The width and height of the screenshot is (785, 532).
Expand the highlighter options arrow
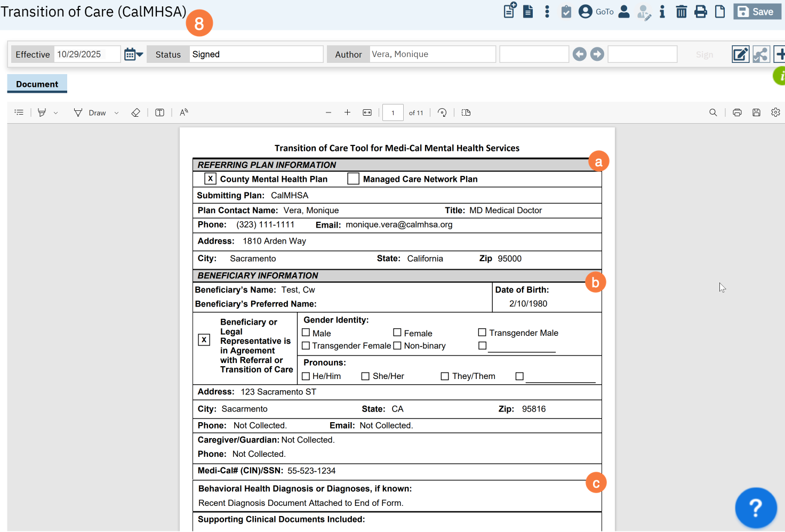(x=55, y=113)
